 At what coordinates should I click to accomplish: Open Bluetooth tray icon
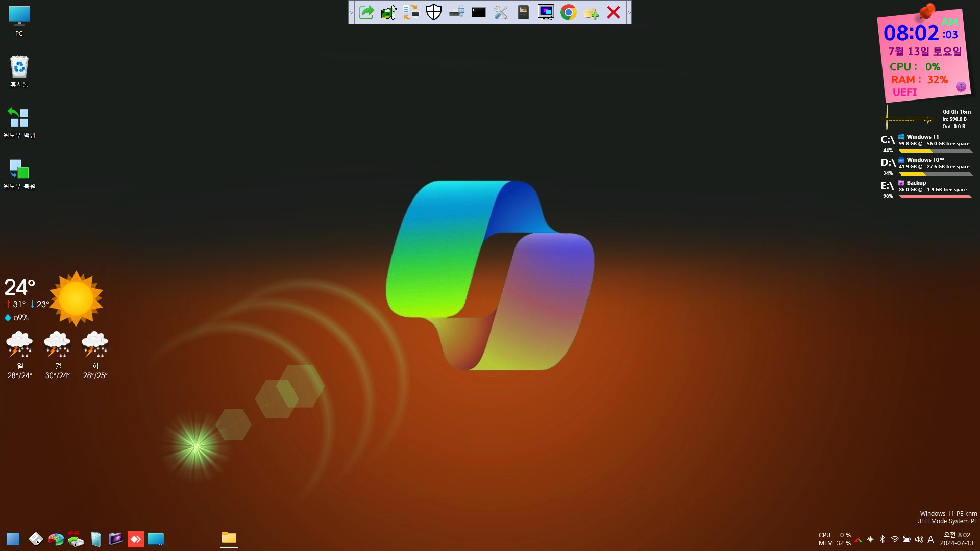point(883,539)
